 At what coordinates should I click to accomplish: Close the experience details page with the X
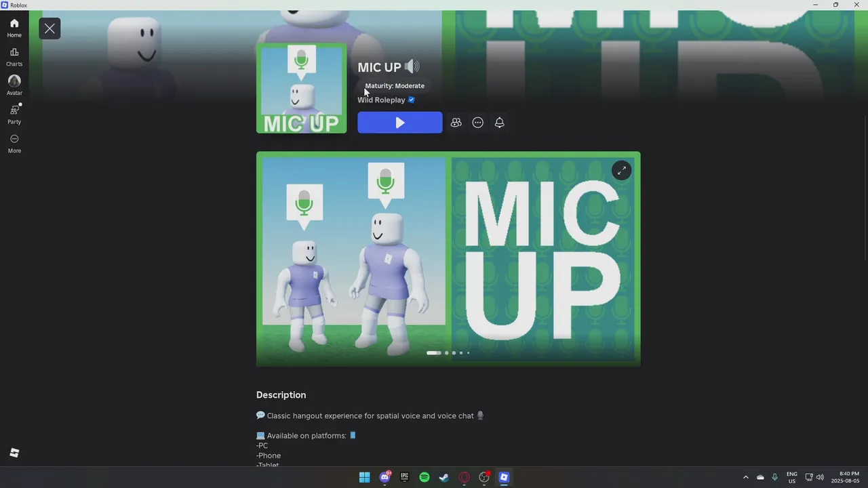(50, 28)
